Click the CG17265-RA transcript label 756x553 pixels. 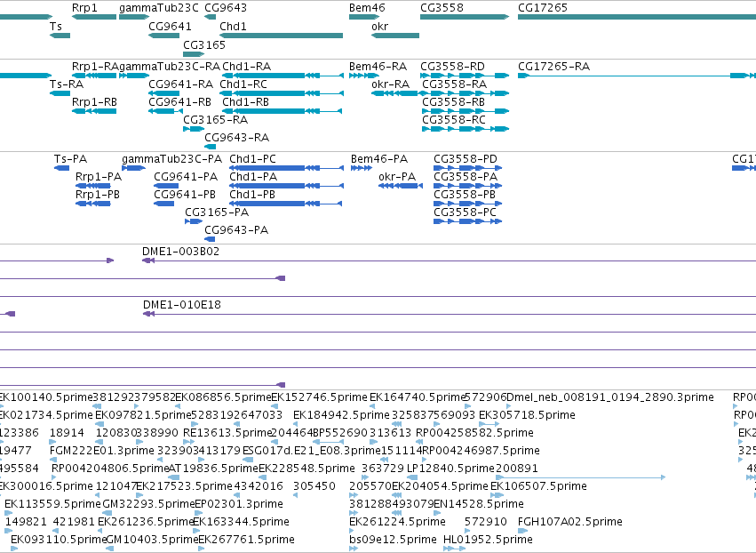pos(554,66)
